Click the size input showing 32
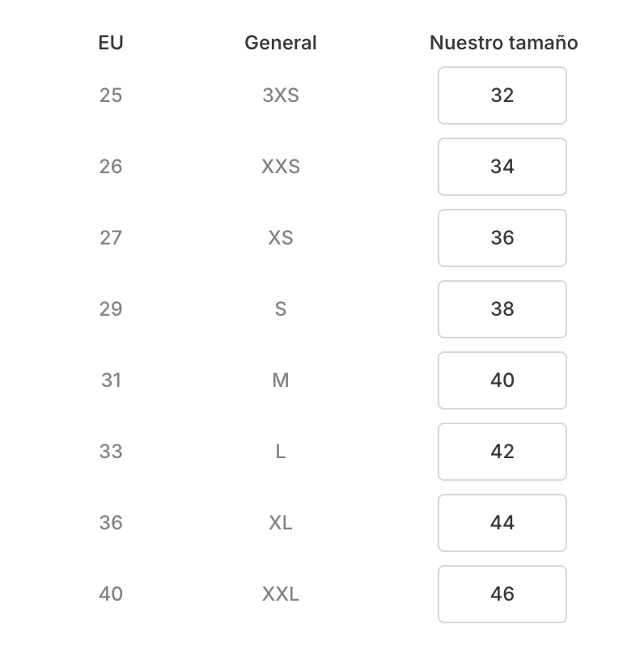The width and height of the screenshot is (644, 646). pos(502,96)
